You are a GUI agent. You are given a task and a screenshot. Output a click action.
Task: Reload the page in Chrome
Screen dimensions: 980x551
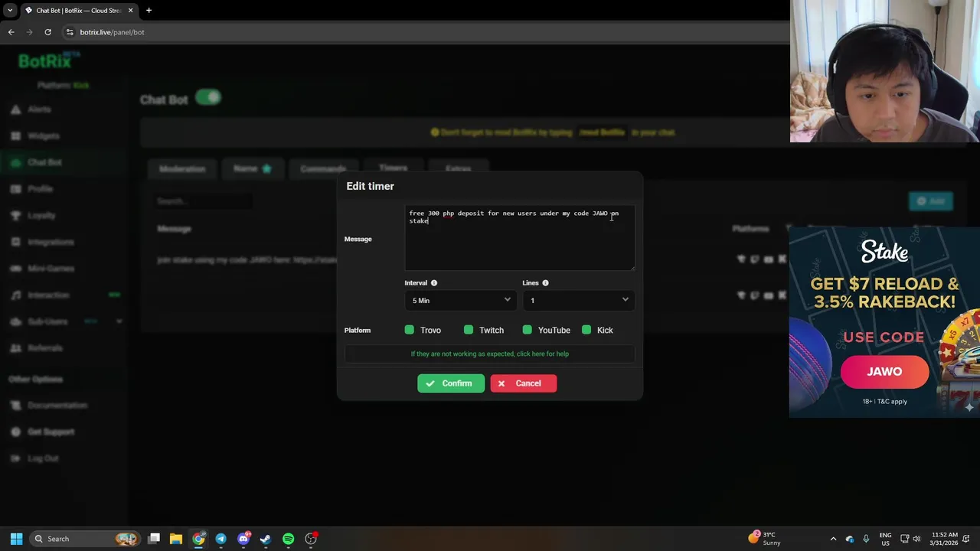pos(47,32)
